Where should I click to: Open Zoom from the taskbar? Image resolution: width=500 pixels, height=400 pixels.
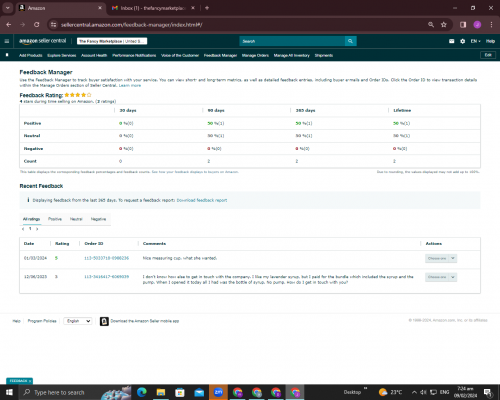point(218,392)
